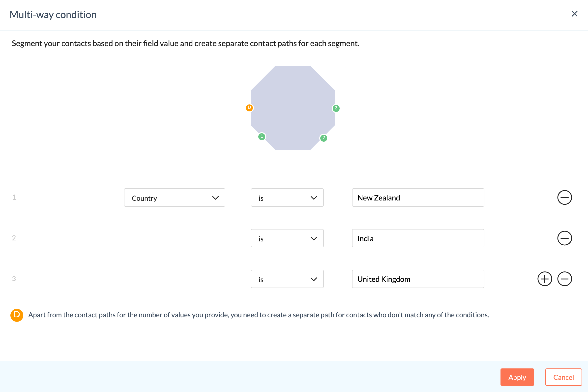Viewport: 588px width, 392px height.
Task: Open the Country field dropdown
Action: click(x=174, y=198)
